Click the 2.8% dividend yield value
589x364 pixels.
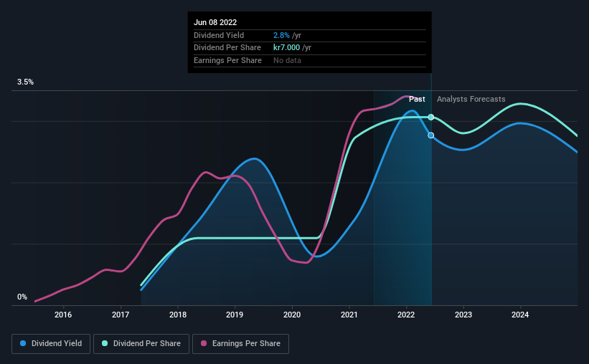[281, 35]
